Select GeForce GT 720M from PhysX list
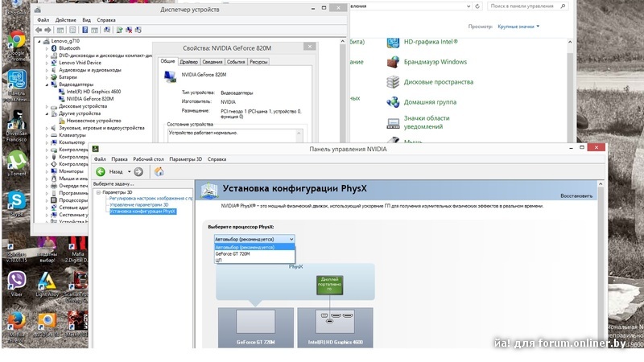Viewport: 644px width, 362px height. pos(254,254)
